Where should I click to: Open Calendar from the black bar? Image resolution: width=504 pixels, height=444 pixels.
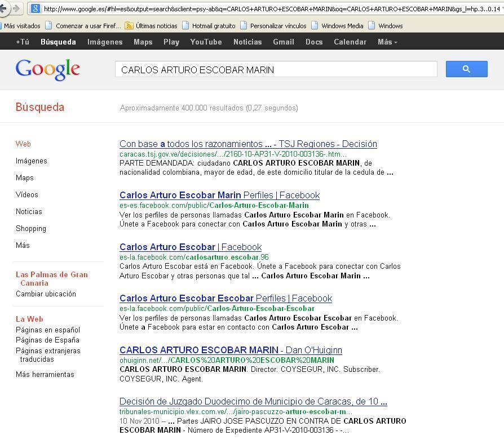point(350,42)
